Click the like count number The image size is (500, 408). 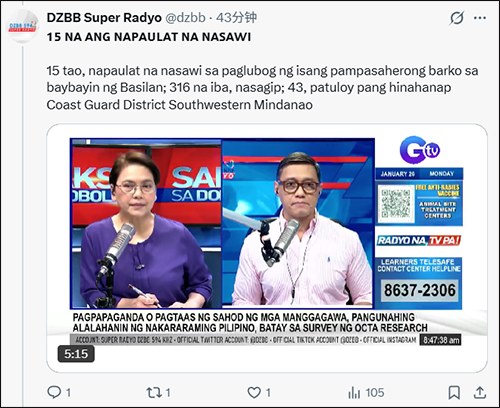pos(268,393)
